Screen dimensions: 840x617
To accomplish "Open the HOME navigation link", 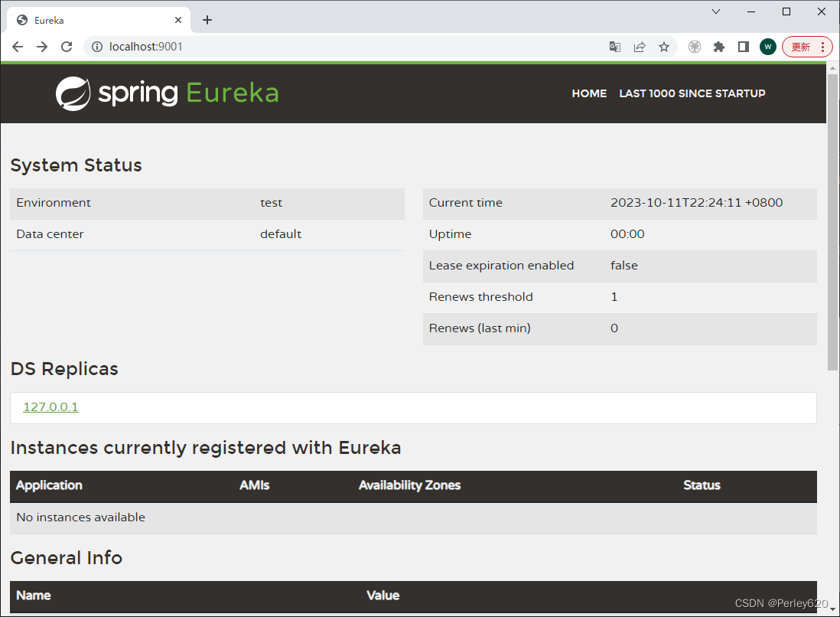I will click(589, 93).
